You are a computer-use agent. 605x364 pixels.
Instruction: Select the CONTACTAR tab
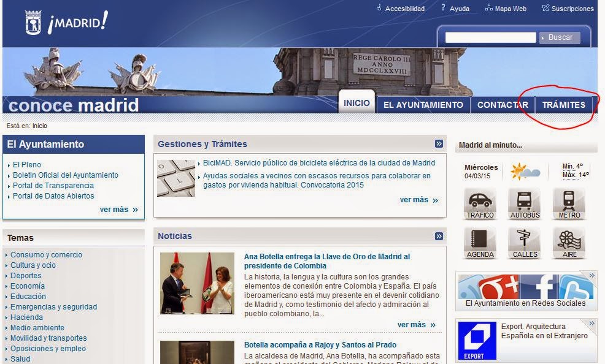(x=503, y=105)
